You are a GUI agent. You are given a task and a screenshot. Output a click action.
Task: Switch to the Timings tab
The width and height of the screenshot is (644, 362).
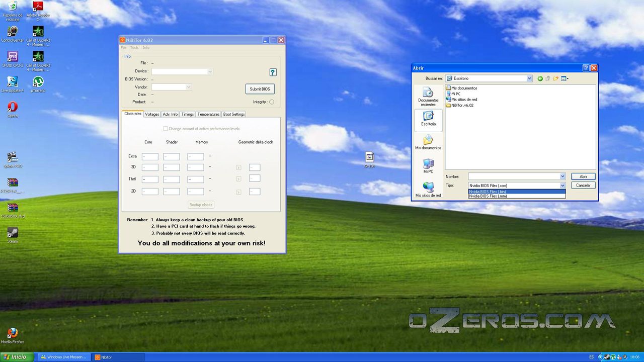pos(188,114)
